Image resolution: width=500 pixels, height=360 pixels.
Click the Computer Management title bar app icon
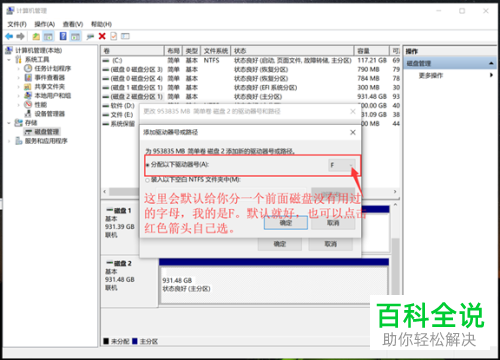coord(10,11)
